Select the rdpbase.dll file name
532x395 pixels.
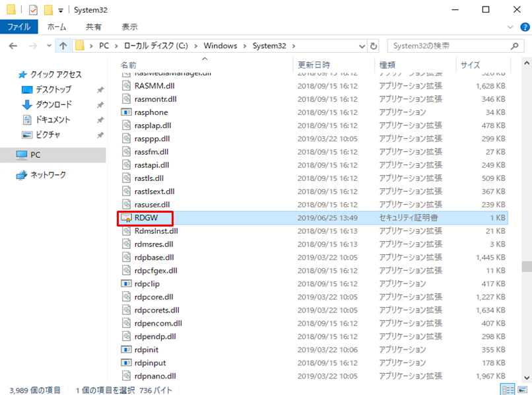pyautogui.click(x=154, y=258)
